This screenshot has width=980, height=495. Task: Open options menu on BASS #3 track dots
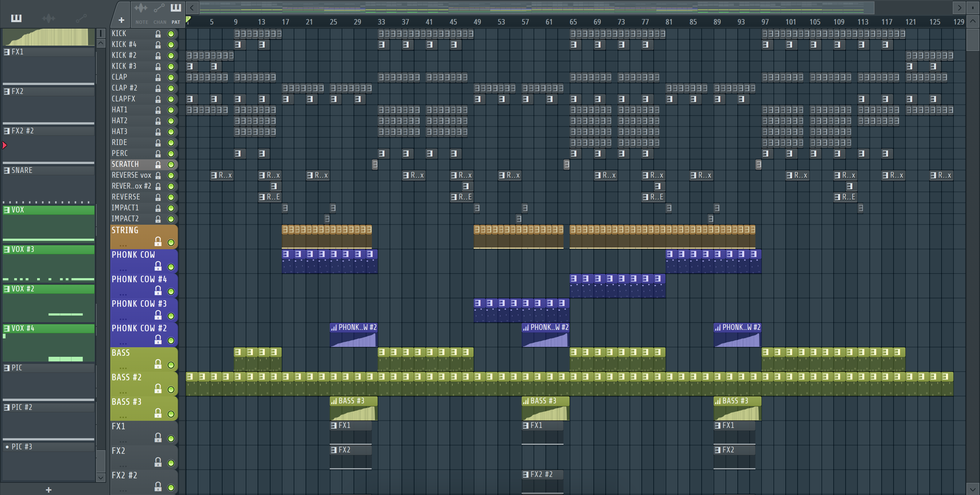tap(123, 417)
